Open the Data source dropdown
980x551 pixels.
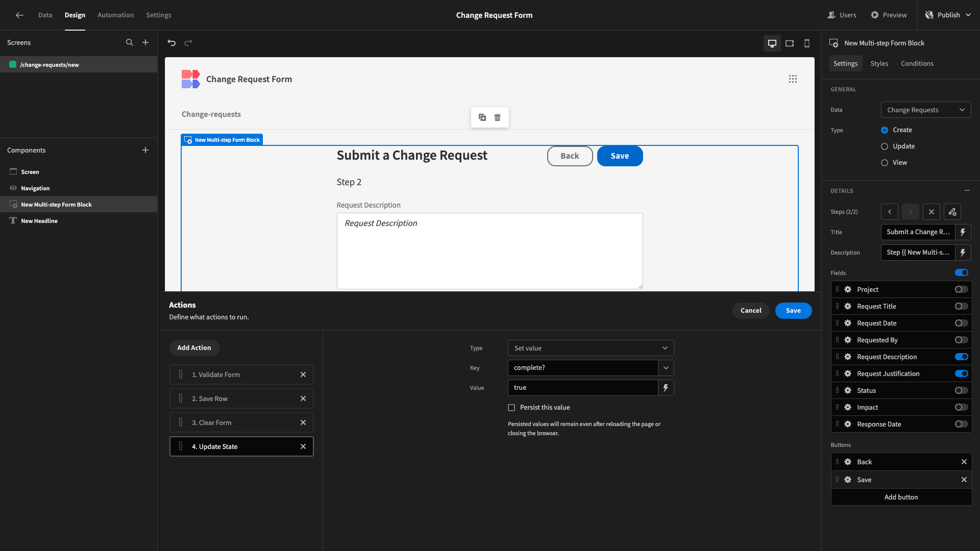pyautogui.click(x=926, y=110)
